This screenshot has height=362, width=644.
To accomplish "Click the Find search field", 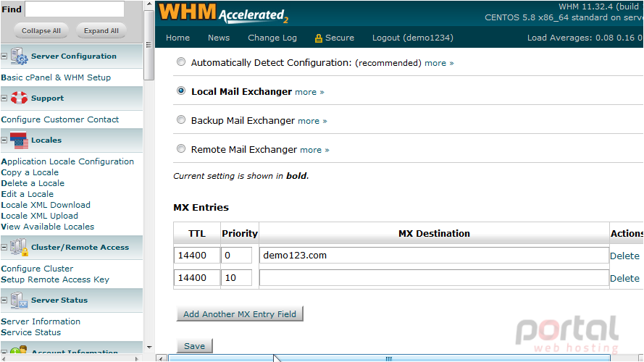I will coord(75,9).
